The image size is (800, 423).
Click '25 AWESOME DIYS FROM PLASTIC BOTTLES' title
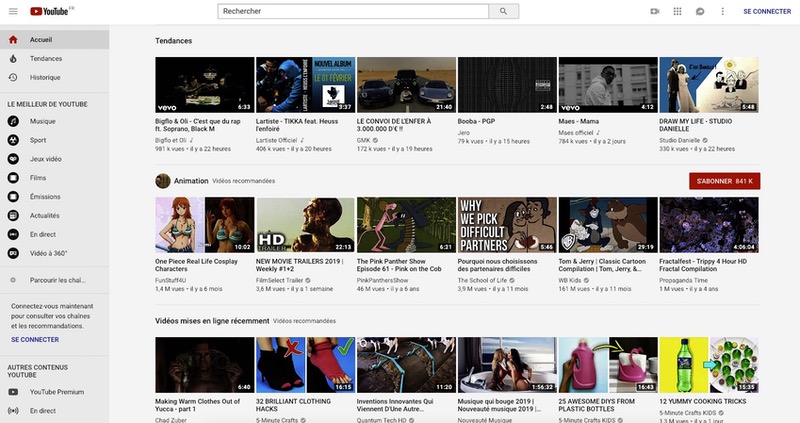coord(596,405)
